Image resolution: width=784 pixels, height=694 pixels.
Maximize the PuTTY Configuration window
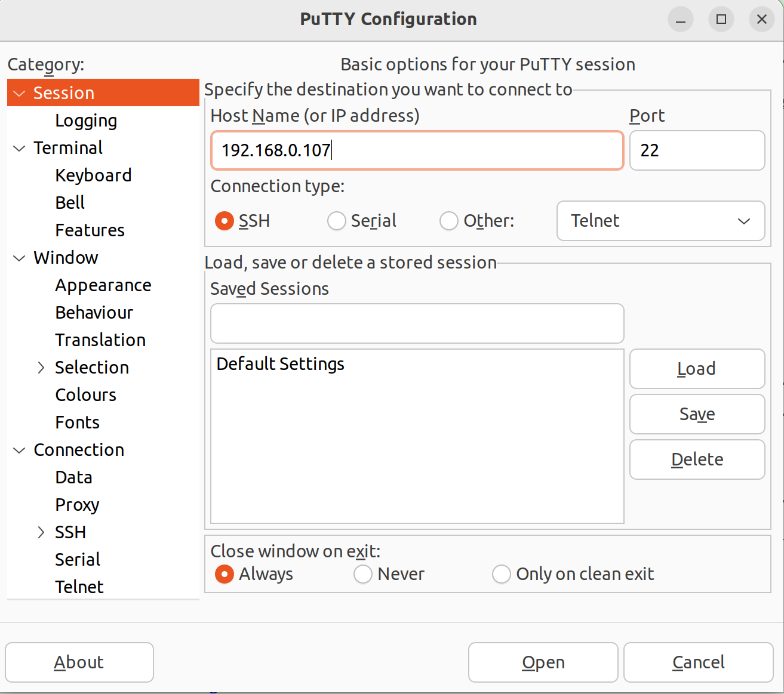tap(721, 19)
